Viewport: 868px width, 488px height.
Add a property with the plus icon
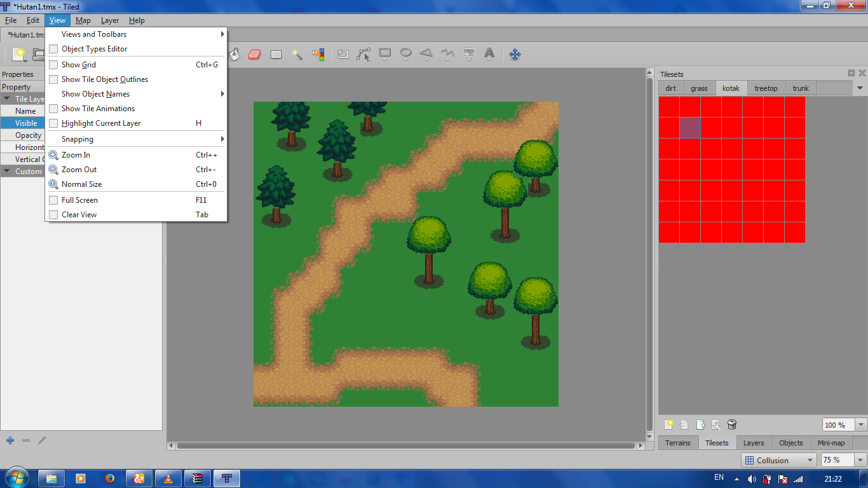[10, 440]
